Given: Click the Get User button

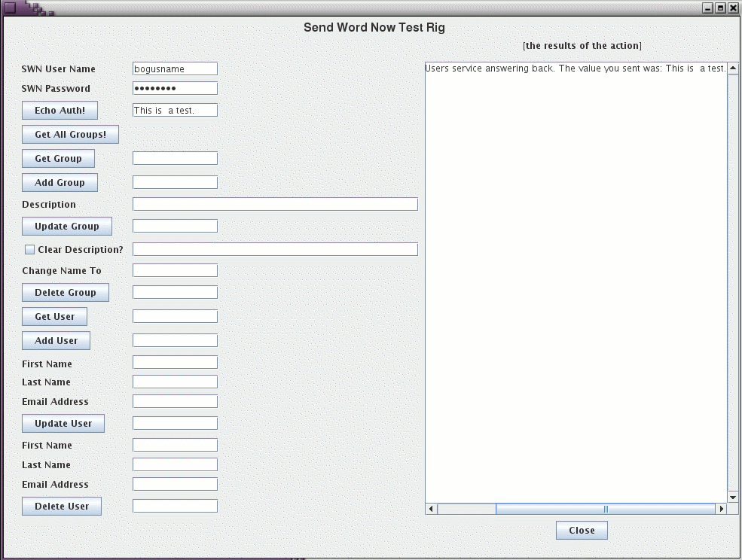Looking at the screenshot, I should point(54,316).
